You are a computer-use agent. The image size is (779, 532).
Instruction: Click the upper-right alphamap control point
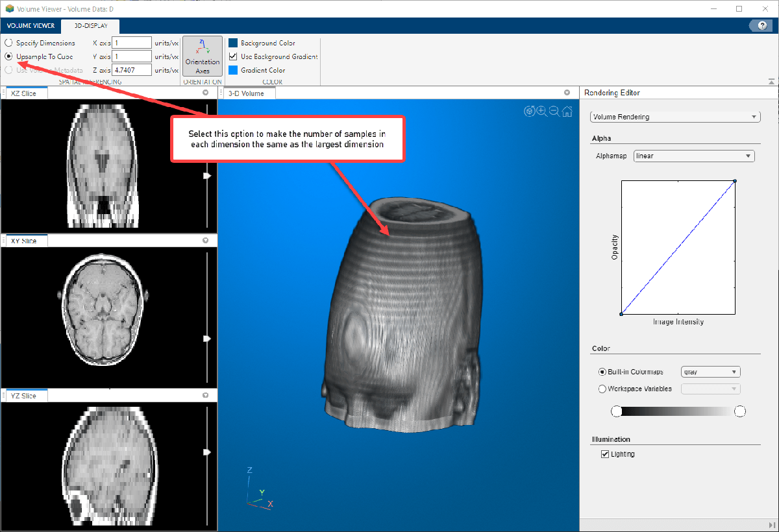735,181
